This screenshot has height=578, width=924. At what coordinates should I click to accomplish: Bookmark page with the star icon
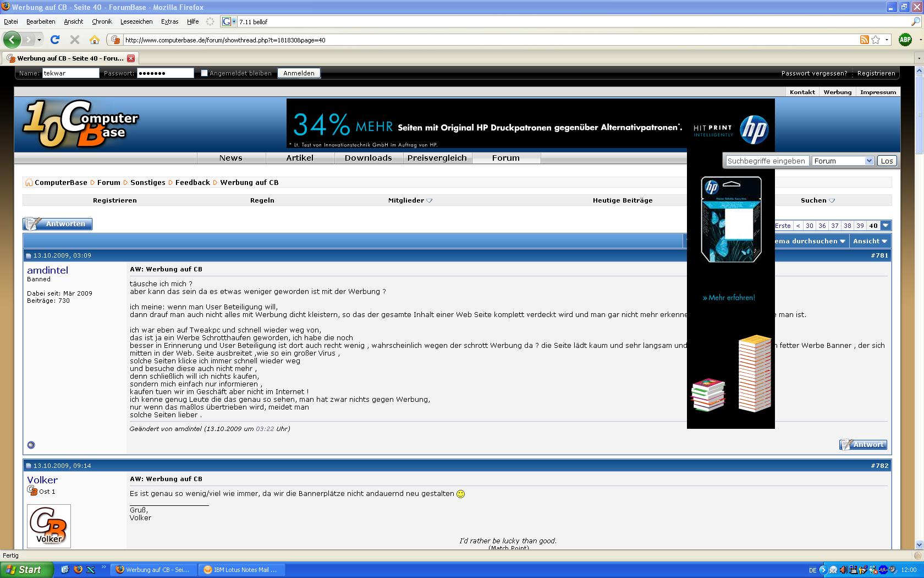(876, 40)
